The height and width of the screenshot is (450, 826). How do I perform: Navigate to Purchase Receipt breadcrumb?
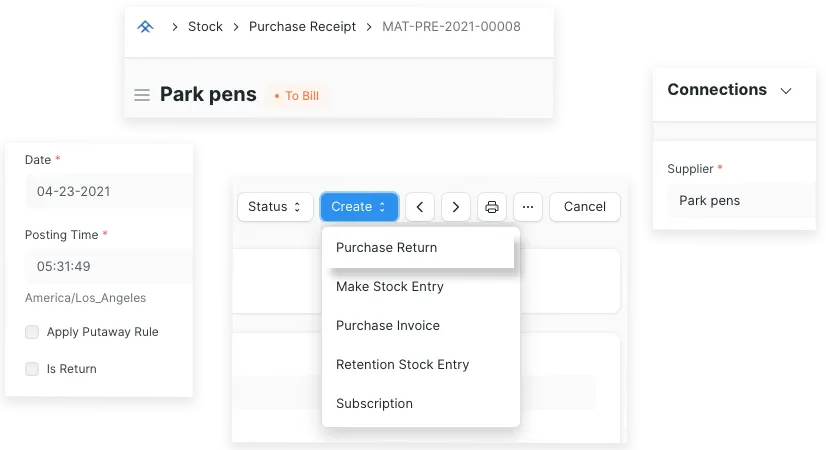click(302, 27)
